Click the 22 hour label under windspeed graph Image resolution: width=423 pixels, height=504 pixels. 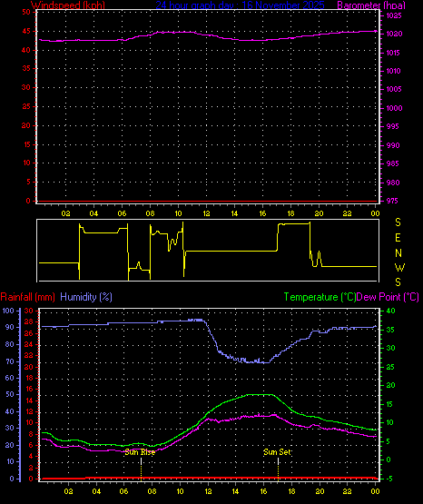[x=347, y=213]
